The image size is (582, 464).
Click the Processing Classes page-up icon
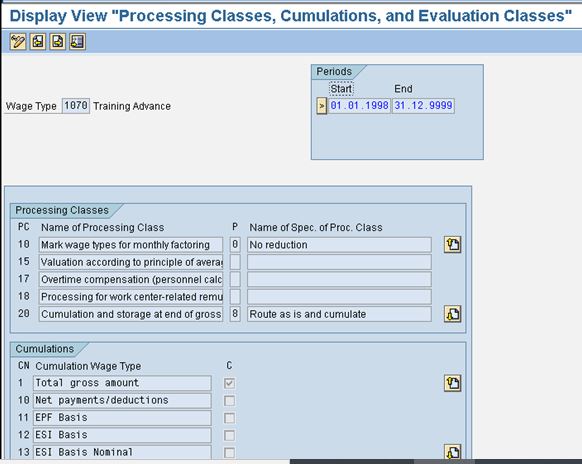pyautogui.click(x=452, y=245)
